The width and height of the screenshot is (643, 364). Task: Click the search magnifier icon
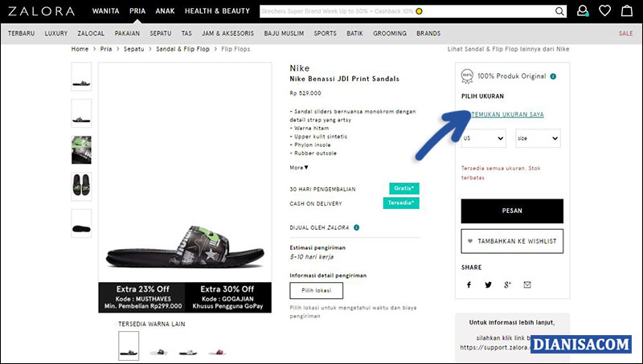click(x=559, y=12)
